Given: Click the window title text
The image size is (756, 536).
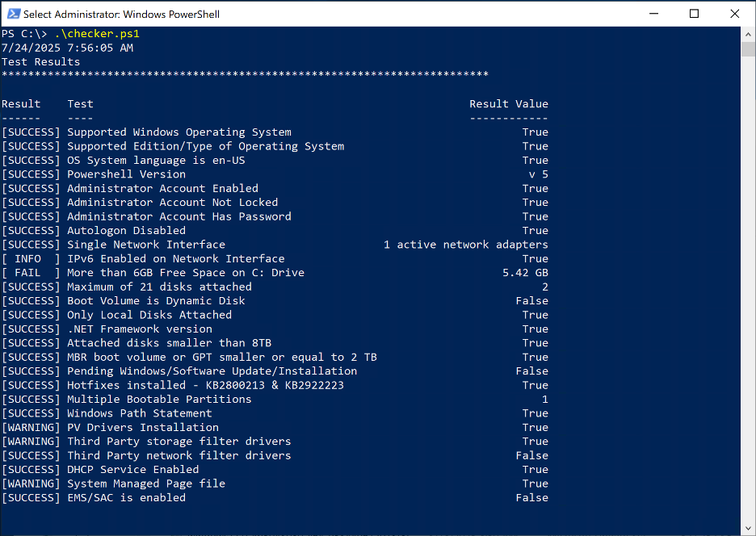Looking at the screenshot, I should pyautogui.click(x=121, y=14).
